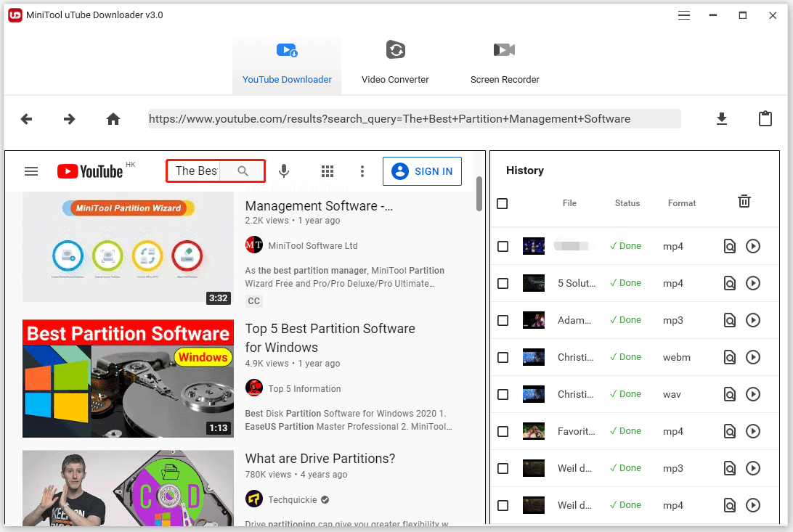
Task: Play the Adam... mp3 item
Action: tap(753, 320)
